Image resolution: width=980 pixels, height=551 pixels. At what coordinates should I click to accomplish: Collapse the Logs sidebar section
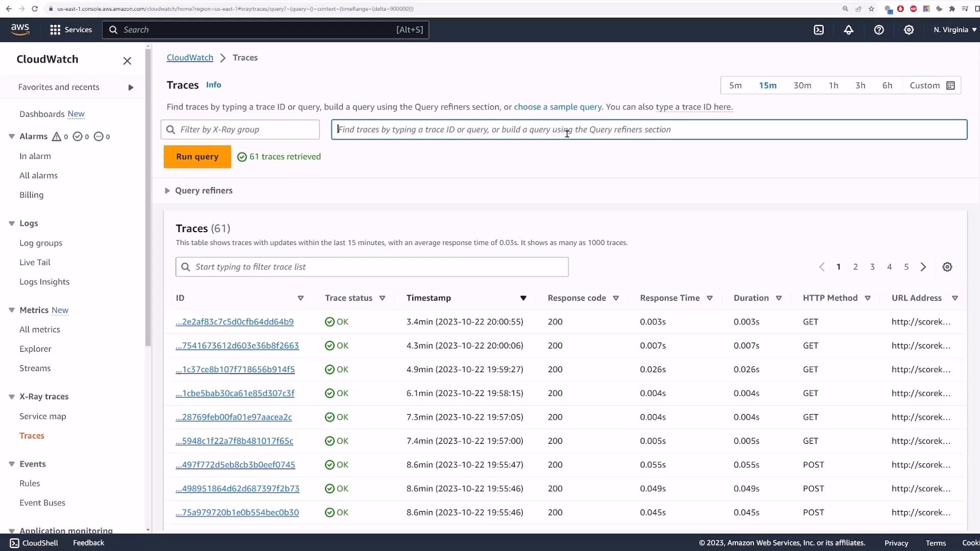tap(12, 223)
